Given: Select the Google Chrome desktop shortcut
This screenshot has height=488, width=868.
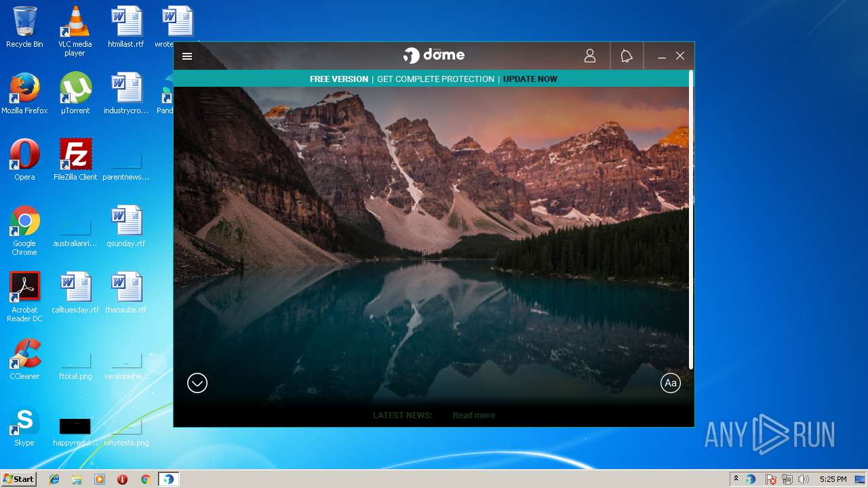Looking at the screenshot, I should click(24, 230).
